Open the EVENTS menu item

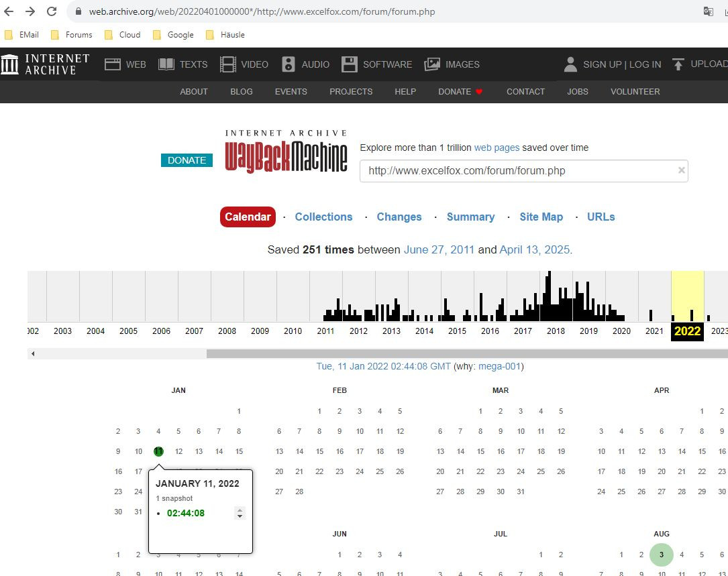coord(291,91)
